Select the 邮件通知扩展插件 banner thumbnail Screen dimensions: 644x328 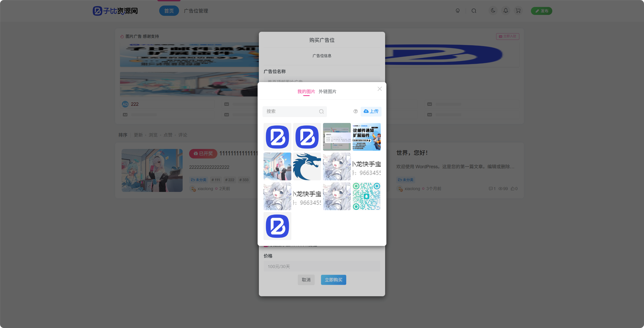[x=367, y=137]
